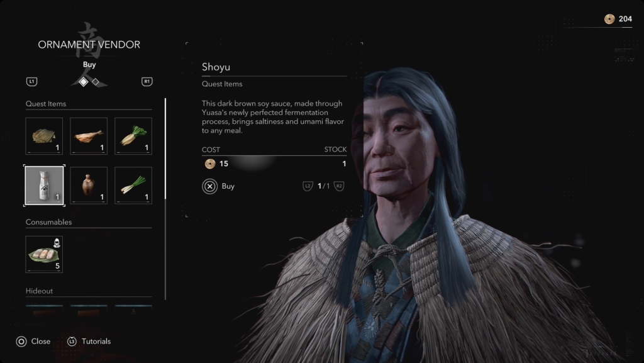Viewport: 644px width, 363px height.
Task: Click the R1 next tab button
Action: pos(147,81)
